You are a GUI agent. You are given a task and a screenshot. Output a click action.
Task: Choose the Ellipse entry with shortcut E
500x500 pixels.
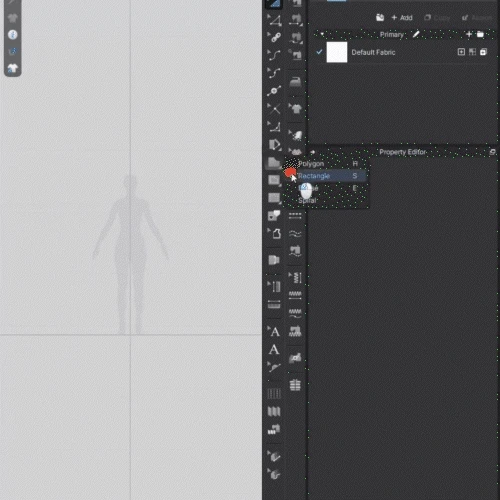point(325,188)
